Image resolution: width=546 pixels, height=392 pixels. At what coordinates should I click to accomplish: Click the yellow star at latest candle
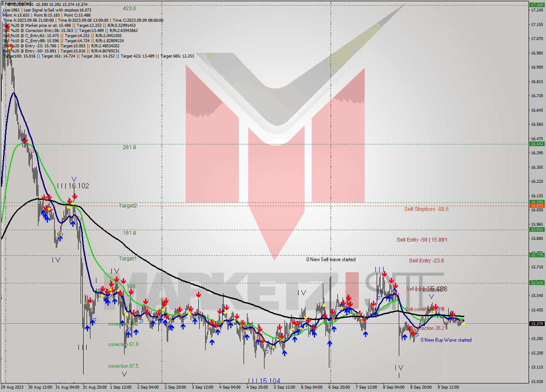point(464,323)
